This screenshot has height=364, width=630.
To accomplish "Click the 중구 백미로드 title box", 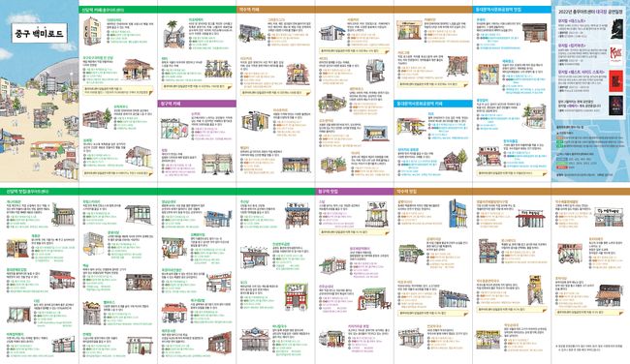I will click(x=39, y=34).
